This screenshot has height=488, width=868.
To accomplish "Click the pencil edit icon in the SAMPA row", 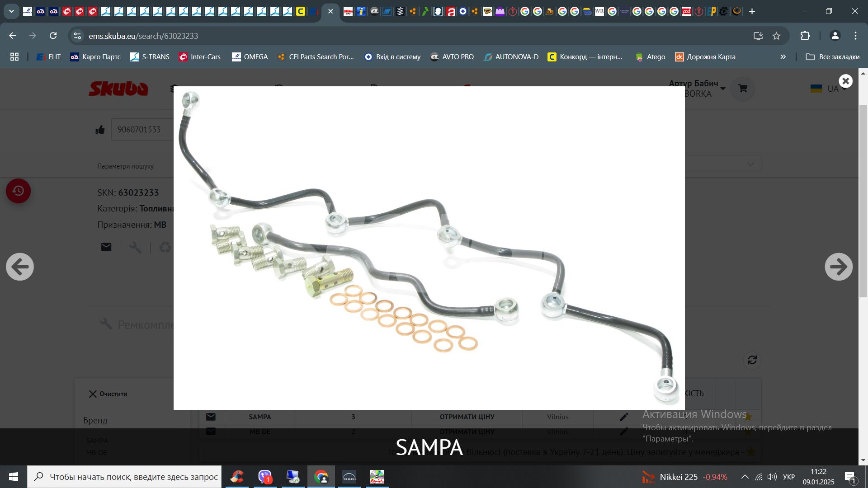I will [x=624, y=417].
